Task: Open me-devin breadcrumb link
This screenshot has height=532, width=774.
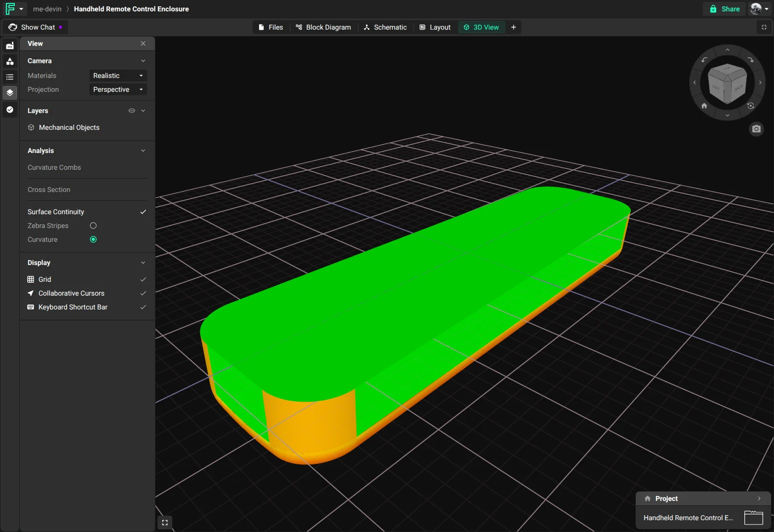Action: click(47, 9)
